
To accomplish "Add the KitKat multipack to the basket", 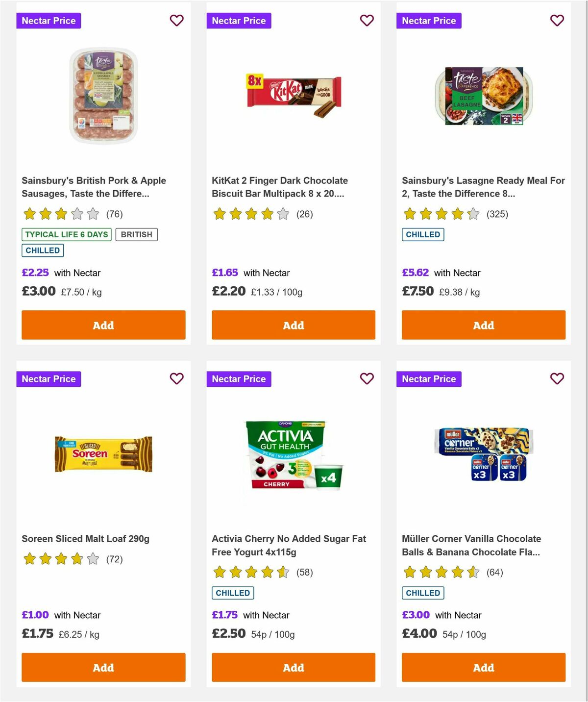I will pos(293,325).
